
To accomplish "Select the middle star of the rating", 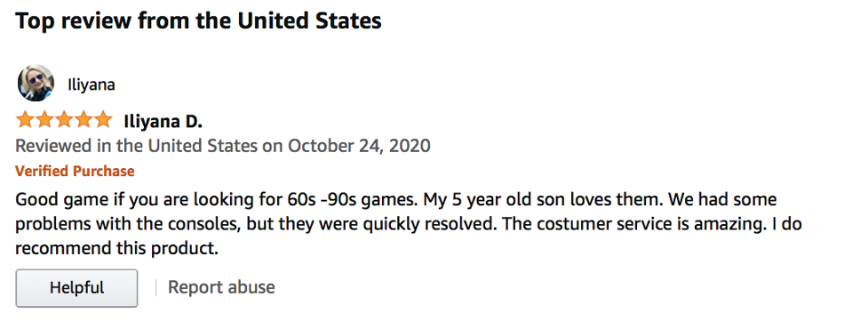I will [64, 120].
